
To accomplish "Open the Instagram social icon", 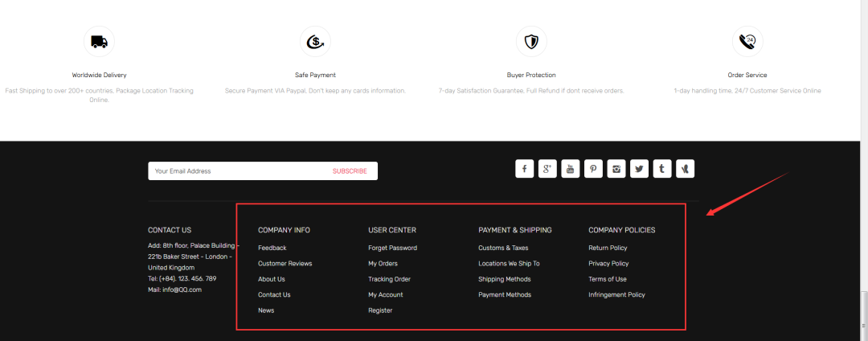I will point(616,169).
